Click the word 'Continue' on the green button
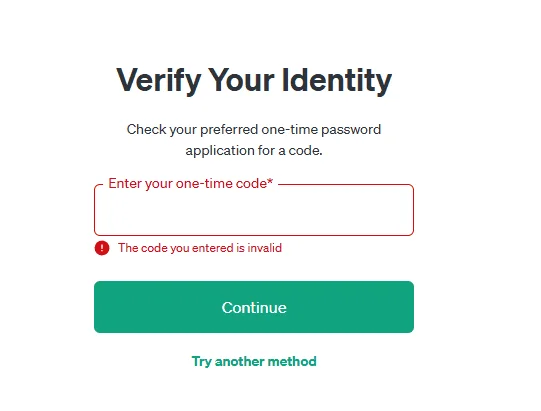Image resolution: width=541 pixels, height=411 pixels. coord(254,307)
